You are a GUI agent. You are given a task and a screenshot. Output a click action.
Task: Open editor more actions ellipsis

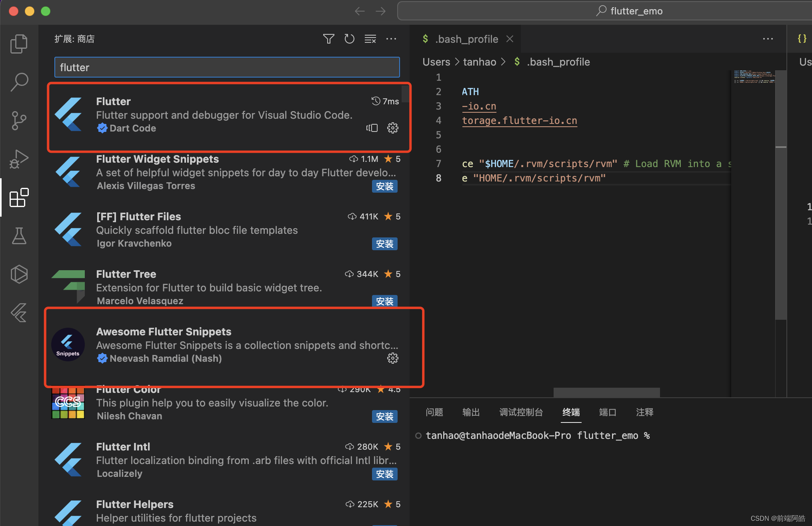(x=768, y=39)
